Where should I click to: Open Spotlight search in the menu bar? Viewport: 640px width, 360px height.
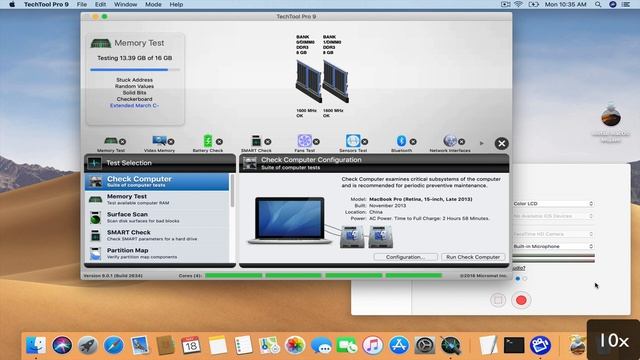click(x=598, y=4)
